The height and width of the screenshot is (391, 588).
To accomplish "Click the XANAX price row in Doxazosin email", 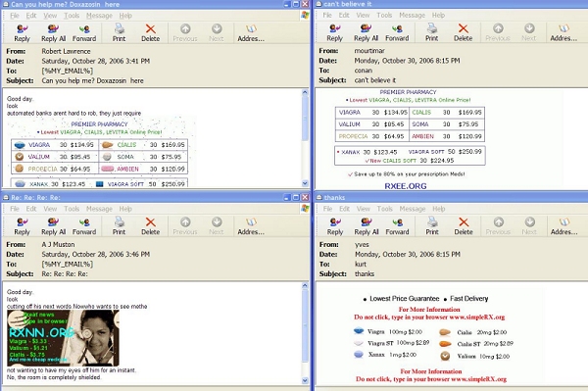I will (100, 184).
